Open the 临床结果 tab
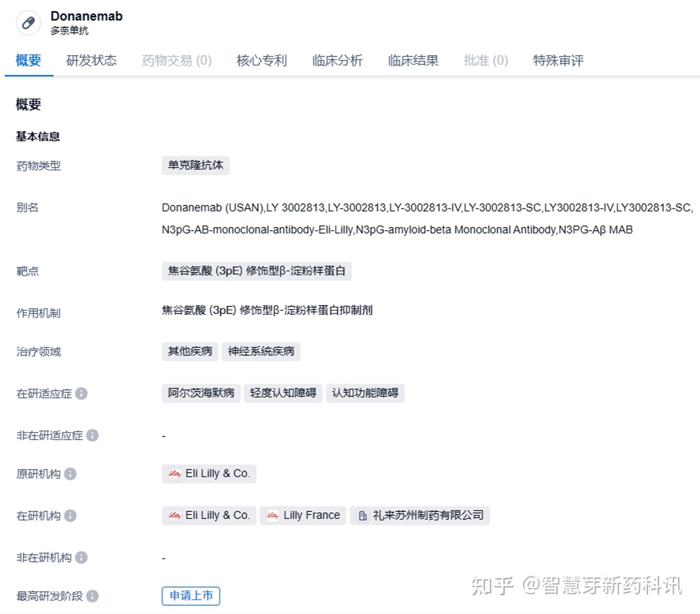The width and height of the screenshot is (700, 614). coord(412,61)
